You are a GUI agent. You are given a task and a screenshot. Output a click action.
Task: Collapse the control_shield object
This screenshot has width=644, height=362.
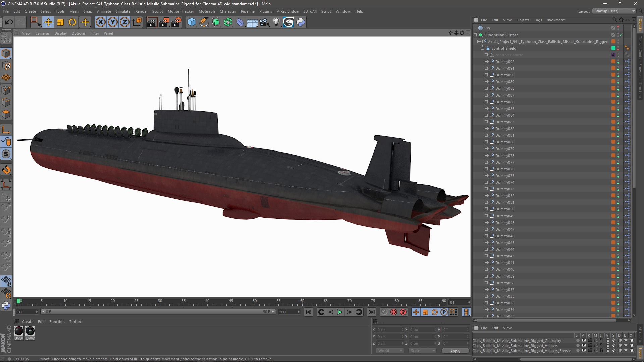483,48
